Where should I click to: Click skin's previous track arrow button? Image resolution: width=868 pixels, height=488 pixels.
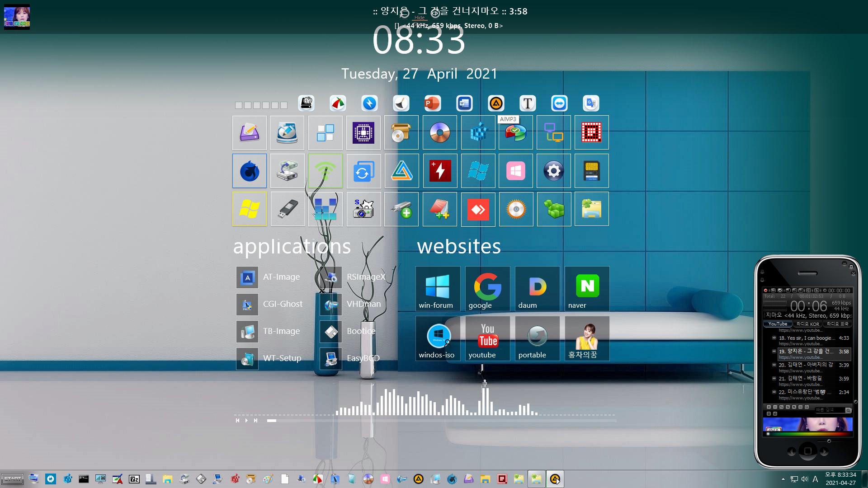tap(792, 451)
